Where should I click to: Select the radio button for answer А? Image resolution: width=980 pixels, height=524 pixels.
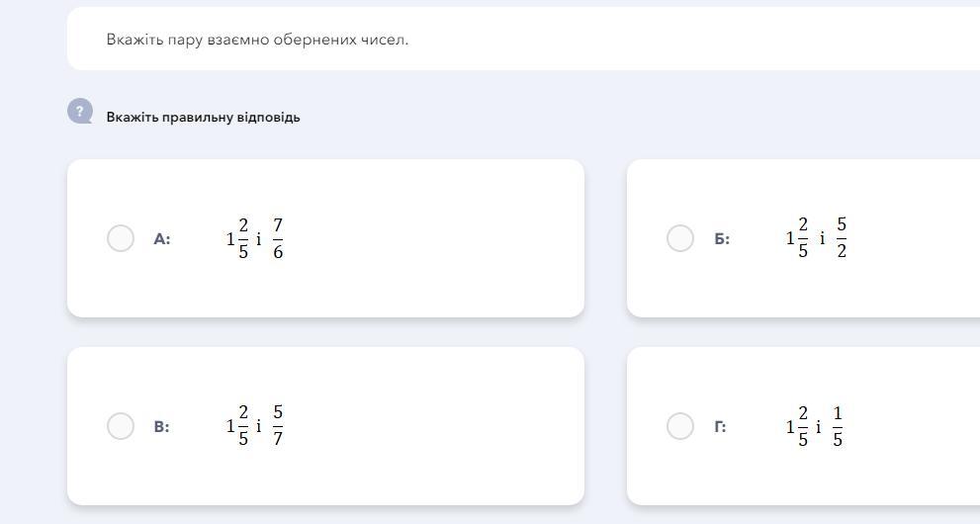121,238
